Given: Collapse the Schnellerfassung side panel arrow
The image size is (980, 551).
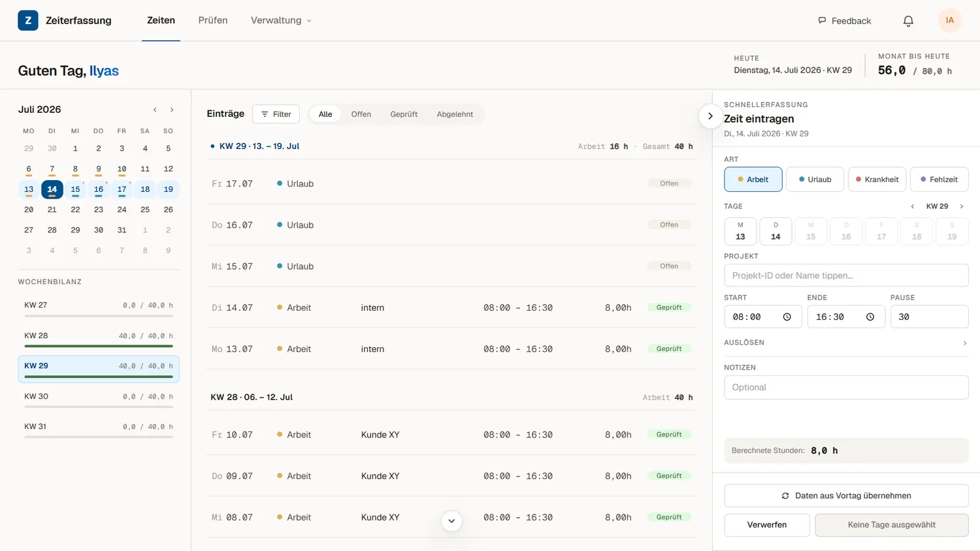Looking at the screenshot, I should [x=710, y=116].
